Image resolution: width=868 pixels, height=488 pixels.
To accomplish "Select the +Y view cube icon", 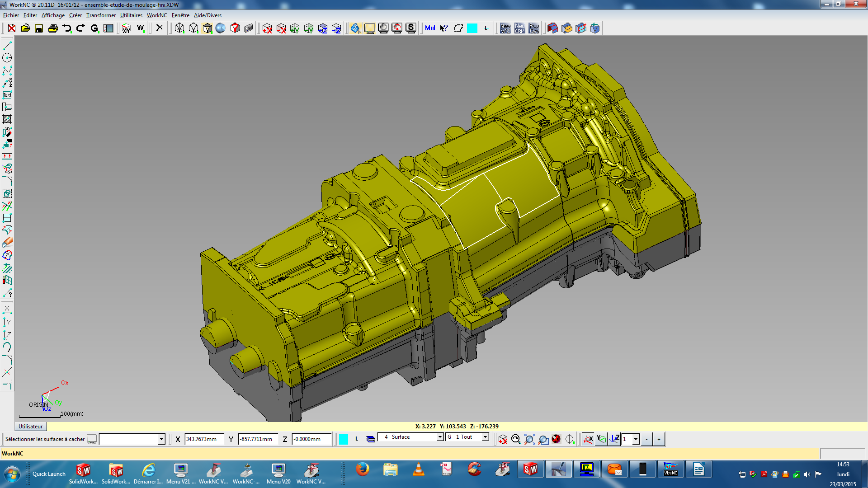I will click(x=295, y=28).
